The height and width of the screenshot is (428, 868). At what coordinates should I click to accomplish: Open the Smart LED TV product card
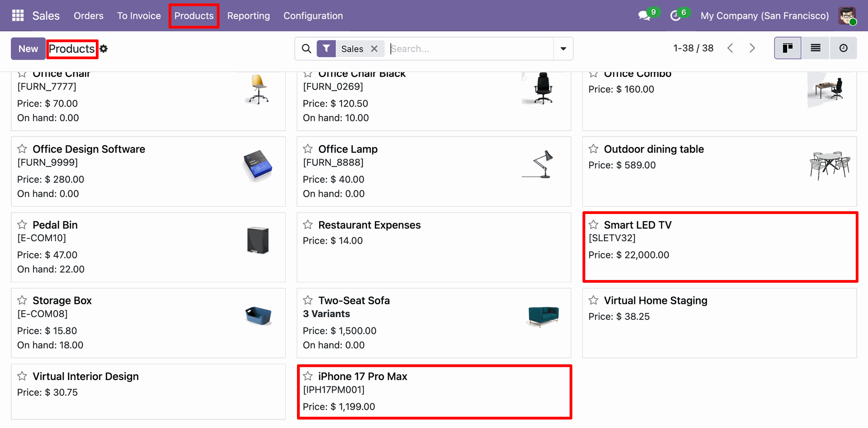[720, 247]
